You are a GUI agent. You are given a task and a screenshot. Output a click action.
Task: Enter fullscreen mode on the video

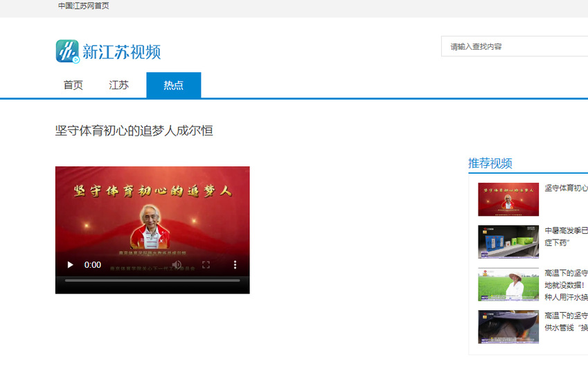(206, 265)
